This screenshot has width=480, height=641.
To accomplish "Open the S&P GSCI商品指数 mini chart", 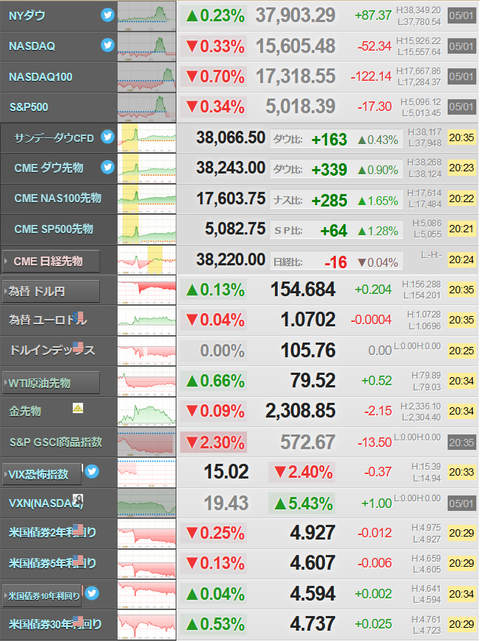I will pyautogui.click(x=147, y=442).
